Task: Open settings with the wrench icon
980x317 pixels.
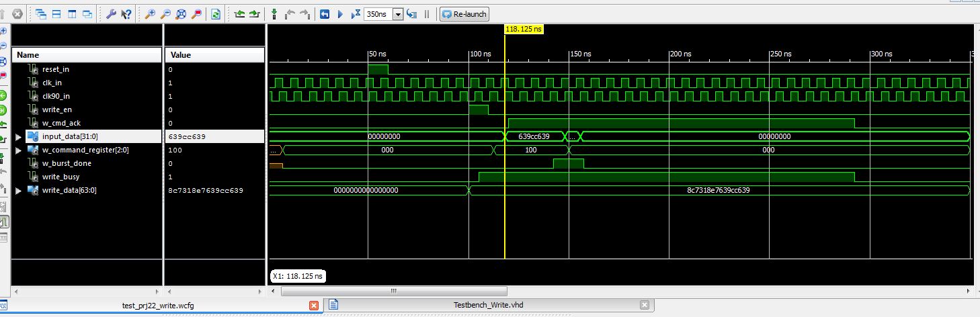Action: [111, 13]
